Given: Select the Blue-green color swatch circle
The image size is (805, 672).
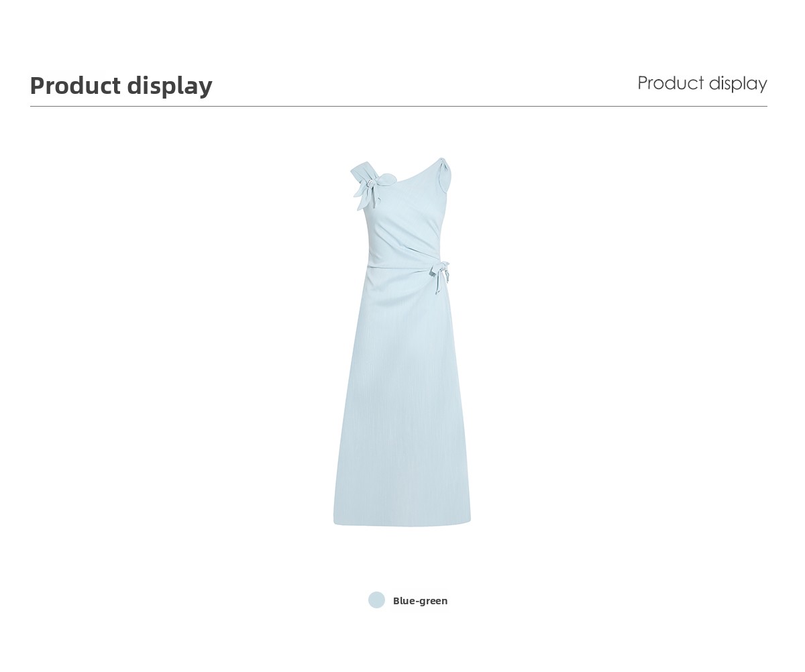Looking at the screenshot, I should (376, 600).
